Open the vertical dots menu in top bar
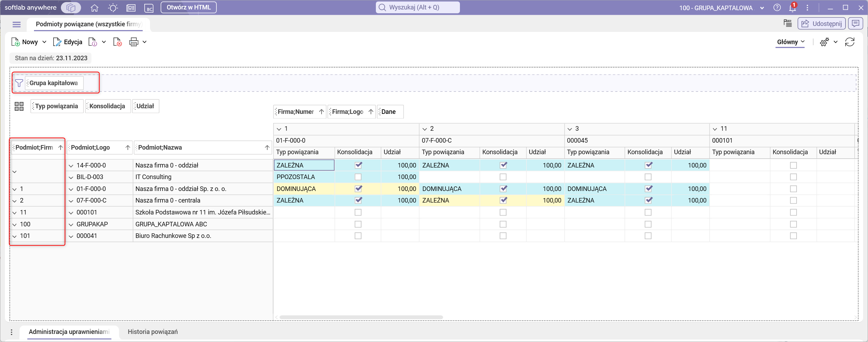 point(807,8)
